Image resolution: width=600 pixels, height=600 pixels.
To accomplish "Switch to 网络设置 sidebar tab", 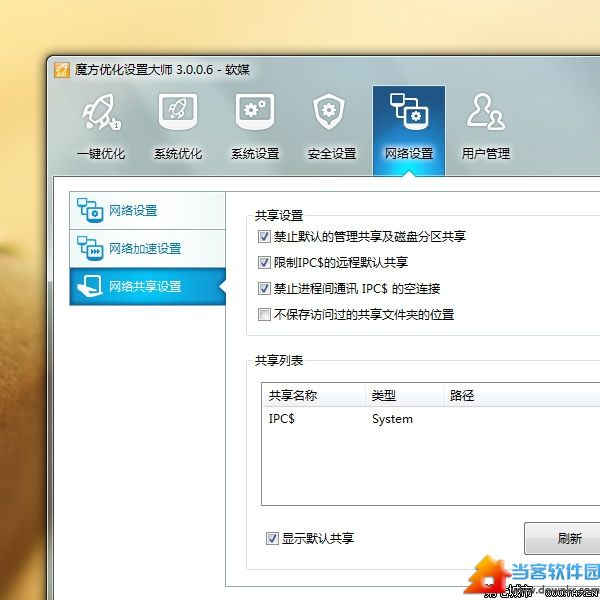I will [x=147, y=210].
